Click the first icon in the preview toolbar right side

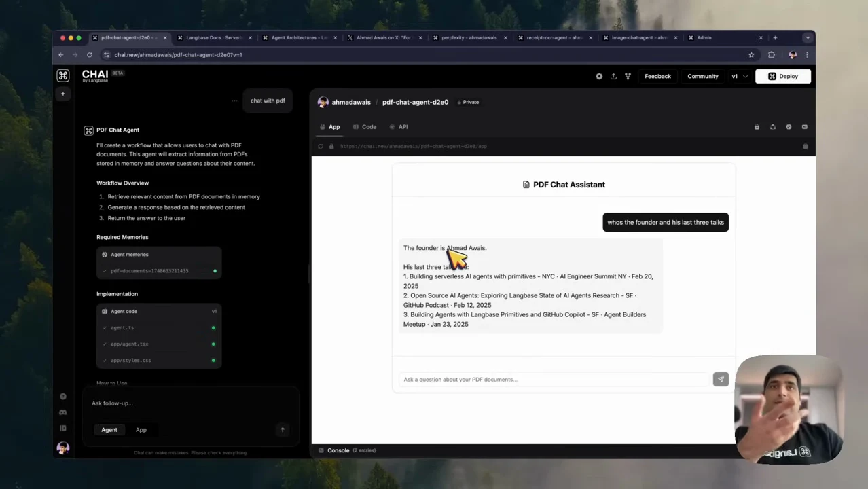757,127
